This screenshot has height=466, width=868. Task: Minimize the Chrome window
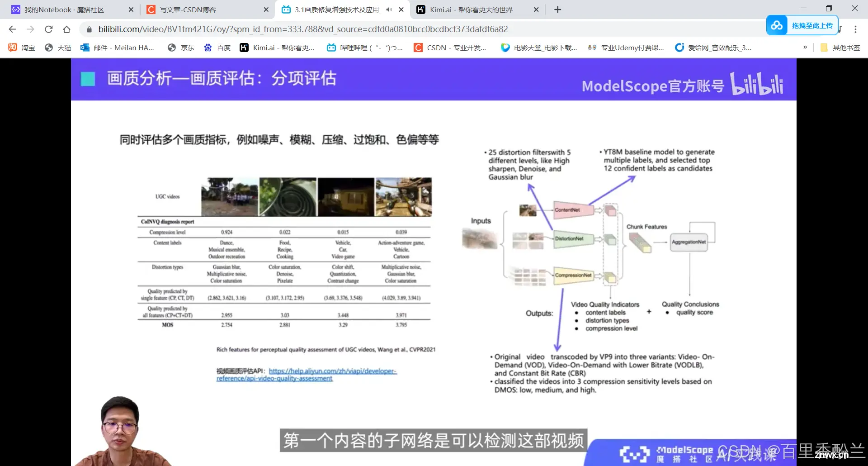pos(803,8)
